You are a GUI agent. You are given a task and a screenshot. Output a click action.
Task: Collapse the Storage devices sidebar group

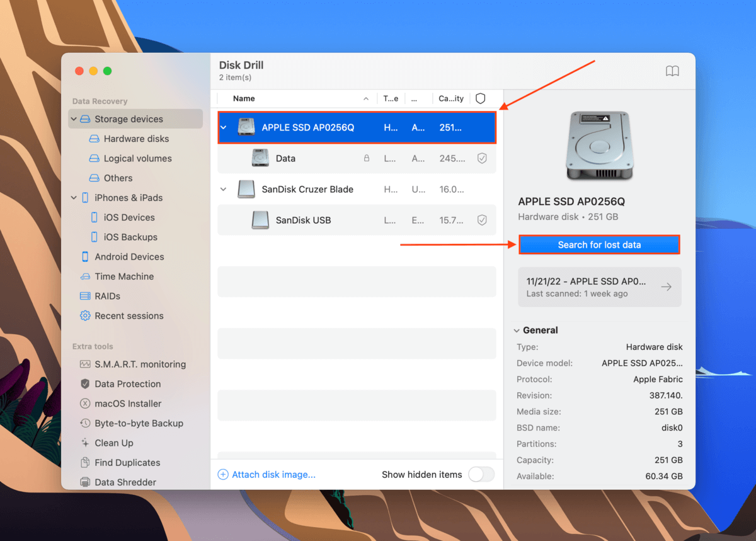point(74,119)
